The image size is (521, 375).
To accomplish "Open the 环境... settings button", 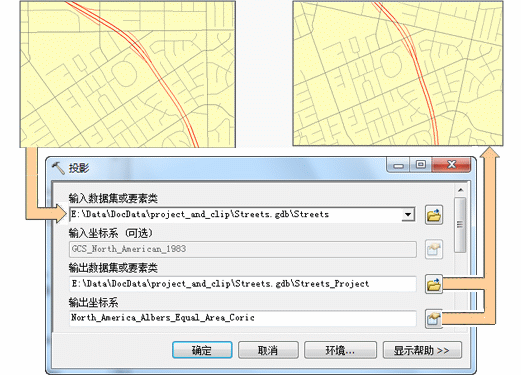I will 340,350.
